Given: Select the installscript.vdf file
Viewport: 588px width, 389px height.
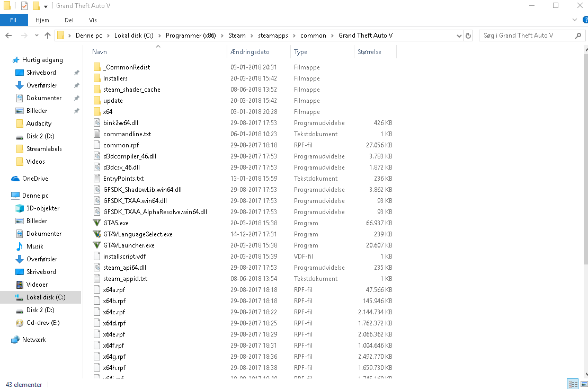Looking at the screenshot, I should (x=124, y=257).
